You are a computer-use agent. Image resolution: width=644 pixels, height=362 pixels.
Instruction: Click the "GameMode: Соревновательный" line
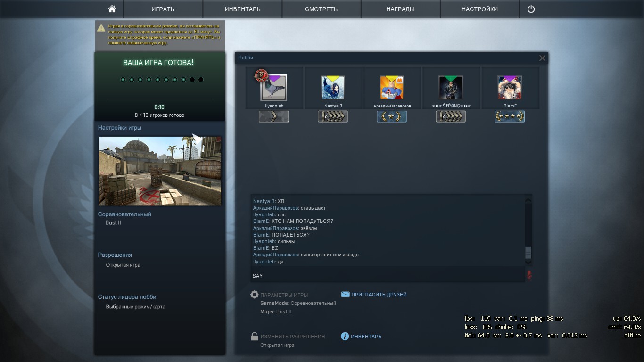click(298, 303)
